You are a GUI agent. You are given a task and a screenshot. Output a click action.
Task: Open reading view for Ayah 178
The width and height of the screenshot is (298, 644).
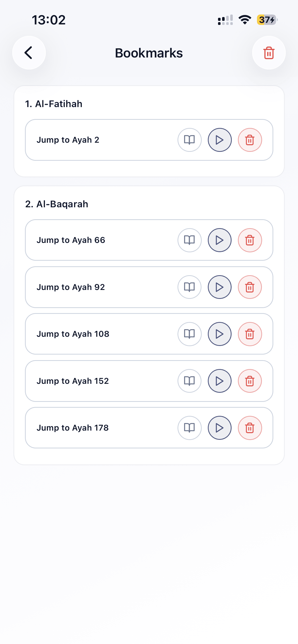[189, 428]
